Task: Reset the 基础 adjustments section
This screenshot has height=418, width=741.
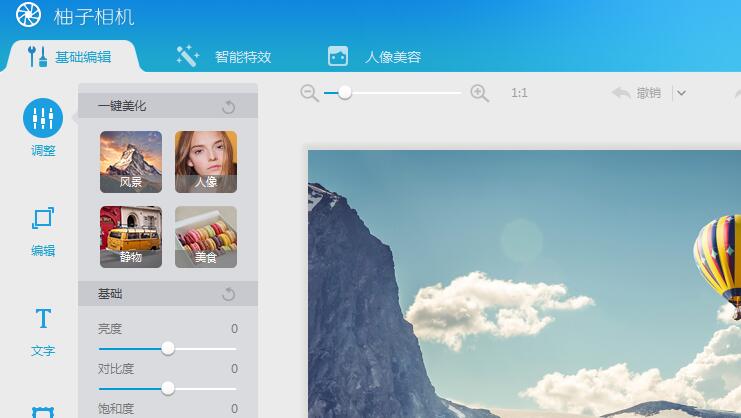Action: point(229,294)
